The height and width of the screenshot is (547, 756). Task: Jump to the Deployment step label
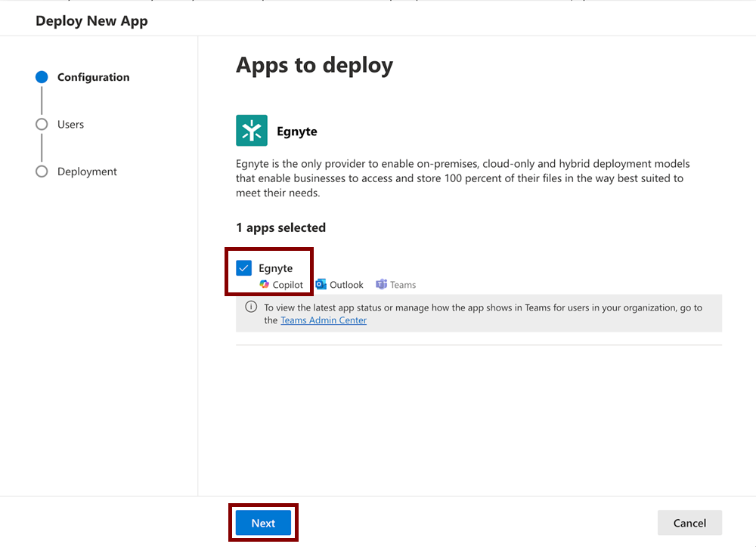(87, 172)
